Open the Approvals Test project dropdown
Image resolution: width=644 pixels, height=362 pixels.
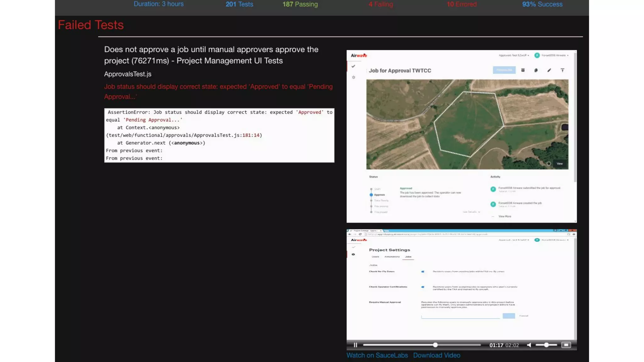pyautogui.click(x=514, y=55)
